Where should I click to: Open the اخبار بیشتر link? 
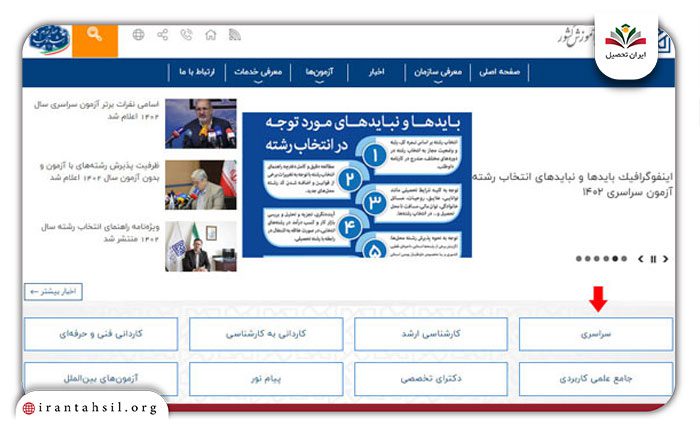53,292
